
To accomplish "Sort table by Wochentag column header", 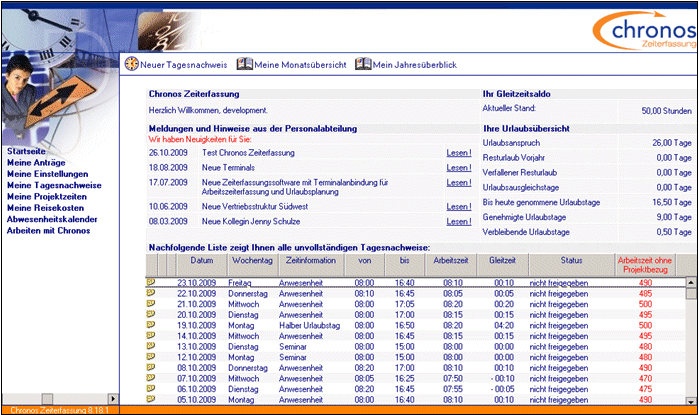I will pos(252,265).
